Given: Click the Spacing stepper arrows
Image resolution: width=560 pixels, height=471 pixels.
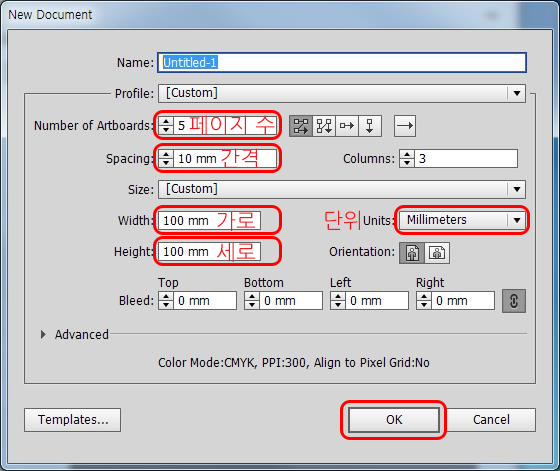Looking at the screenshot, I should pyautogui.click(x=166, y=159).
